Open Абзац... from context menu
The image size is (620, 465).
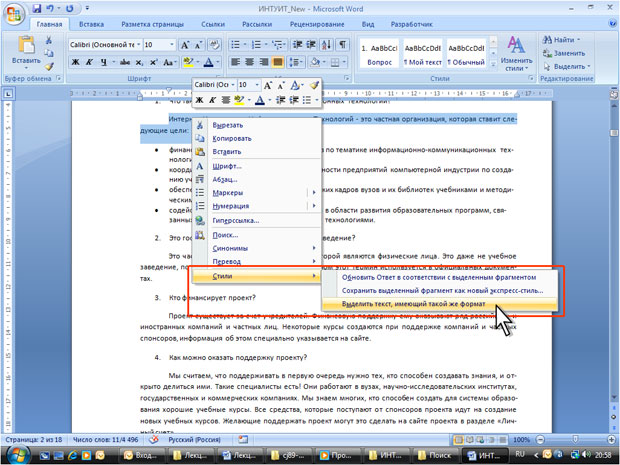tap(257, 180)
